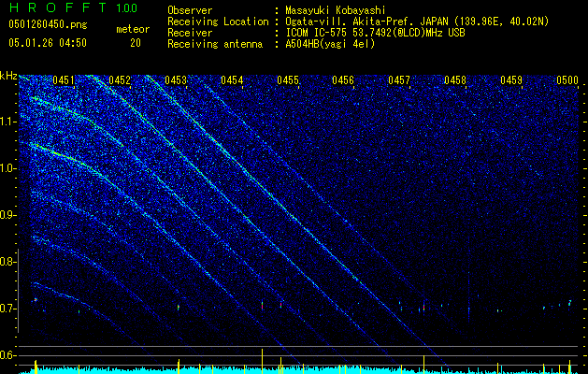Select the Ogata-vill. Akita-Pref. JAPAN location text
This screenshot has width=588, height=374.
pos(417,22)
